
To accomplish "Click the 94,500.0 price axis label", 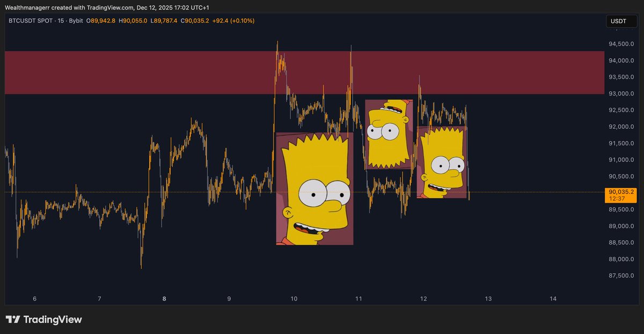I will (621, 44).
